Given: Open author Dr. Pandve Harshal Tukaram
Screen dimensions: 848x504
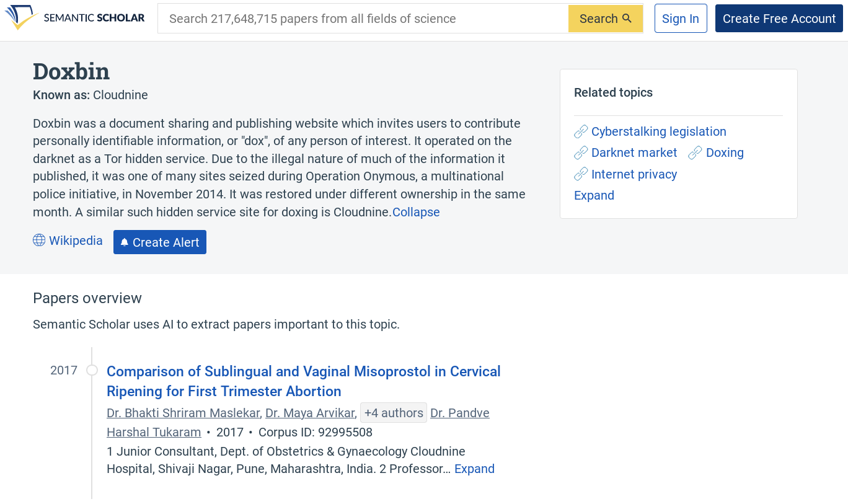Looking at the screenshot, I should point(460,413).
